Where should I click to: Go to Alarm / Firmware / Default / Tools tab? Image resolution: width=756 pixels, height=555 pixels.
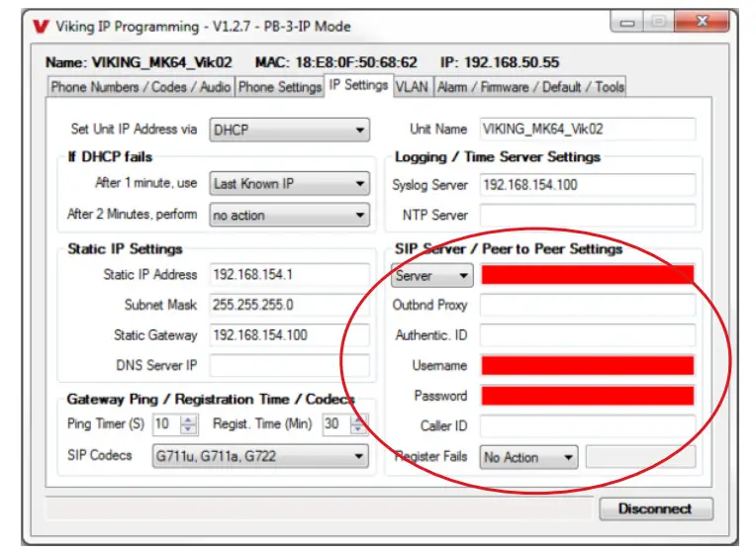click(530, 87)
